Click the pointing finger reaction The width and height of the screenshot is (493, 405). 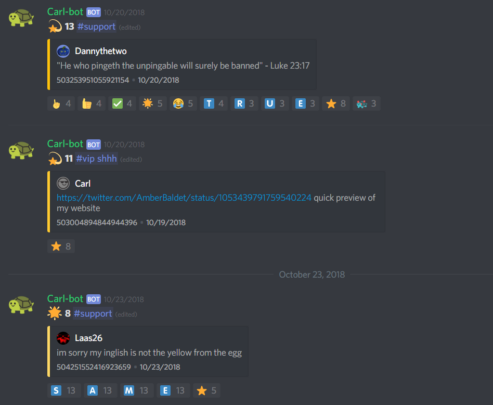point(61,104)
